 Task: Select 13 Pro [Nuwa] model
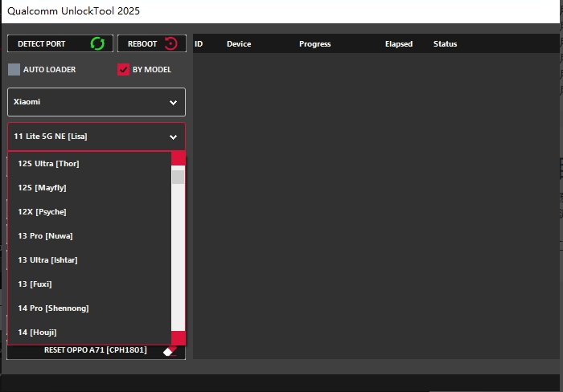click(x=89, y=235)
